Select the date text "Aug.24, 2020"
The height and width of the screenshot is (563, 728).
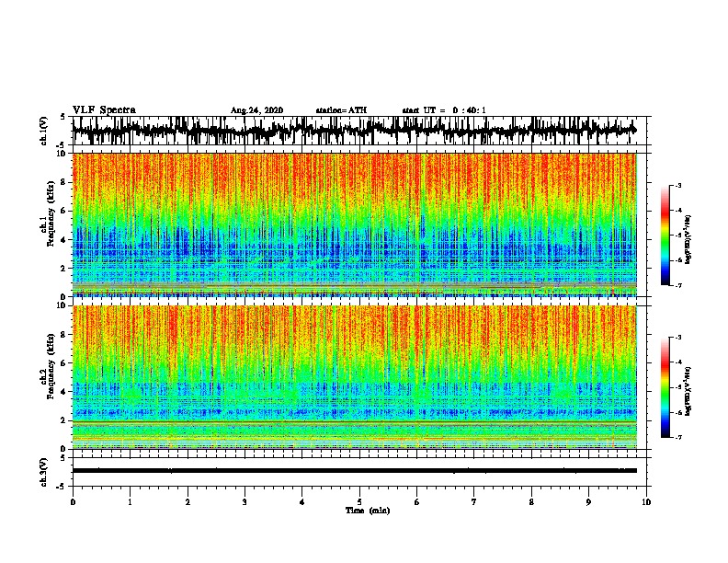click(x=256, y=110)
